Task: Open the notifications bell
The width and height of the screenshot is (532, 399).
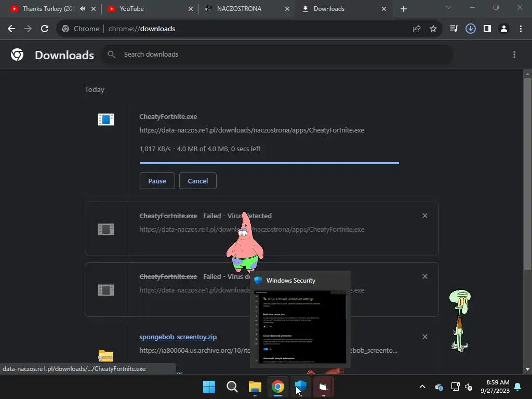Action: [x=518, y=387]
